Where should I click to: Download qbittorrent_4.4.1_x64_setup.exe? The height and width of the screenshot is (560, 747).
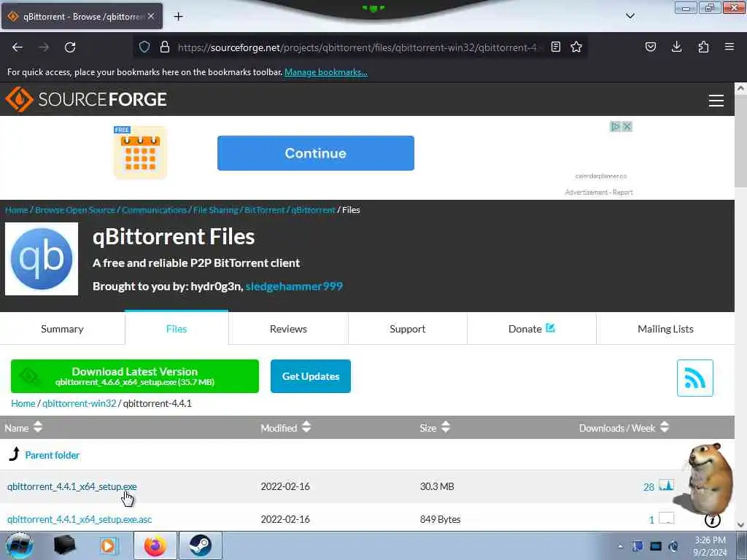point(72,486)
